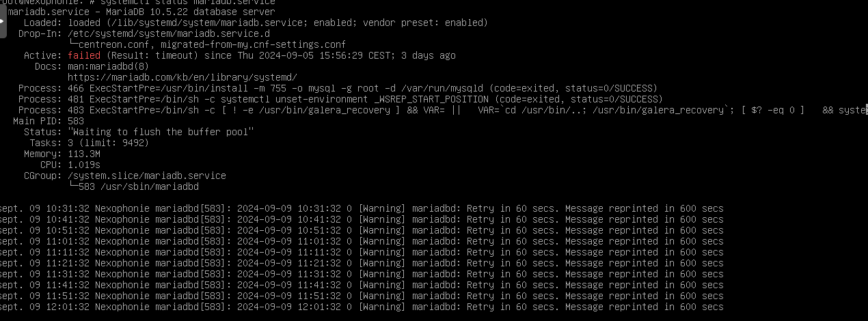868x321 pixels.
Task: Click the man:mariadbd(8) docs reference
Action: tap(109, 66)
